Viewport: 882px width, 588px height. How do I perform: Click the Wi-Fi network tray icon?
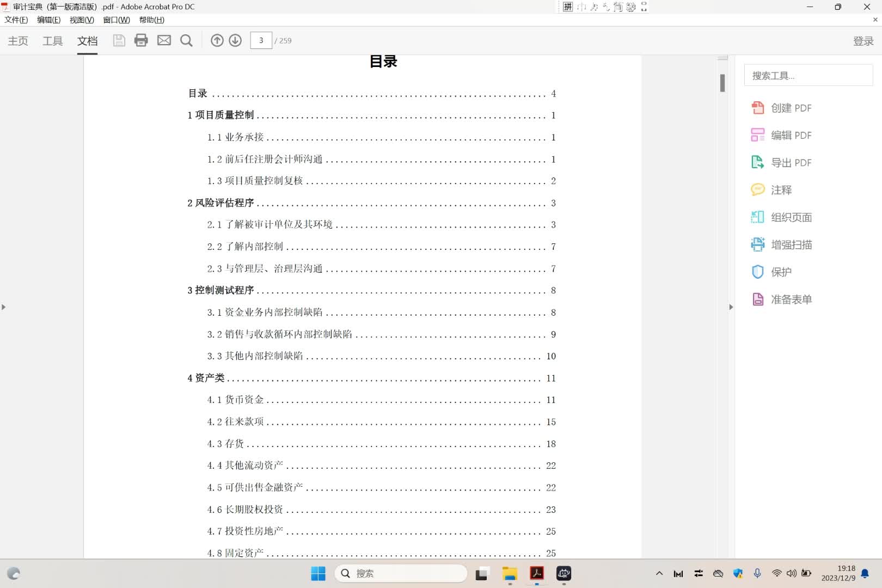tap(777, 573)
